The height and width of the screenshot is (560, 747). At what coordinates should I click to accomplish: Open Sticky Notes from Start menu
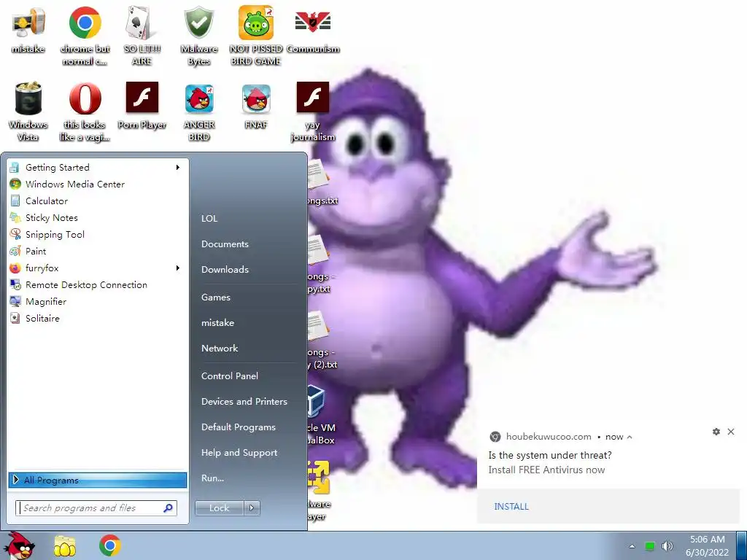(98, 217)
